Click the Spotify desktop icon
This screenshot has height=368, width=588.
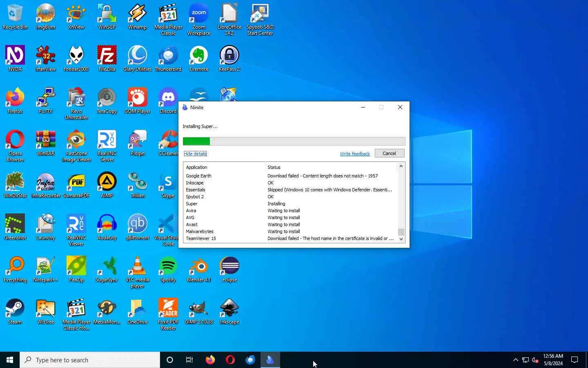[x=168, y=269]
